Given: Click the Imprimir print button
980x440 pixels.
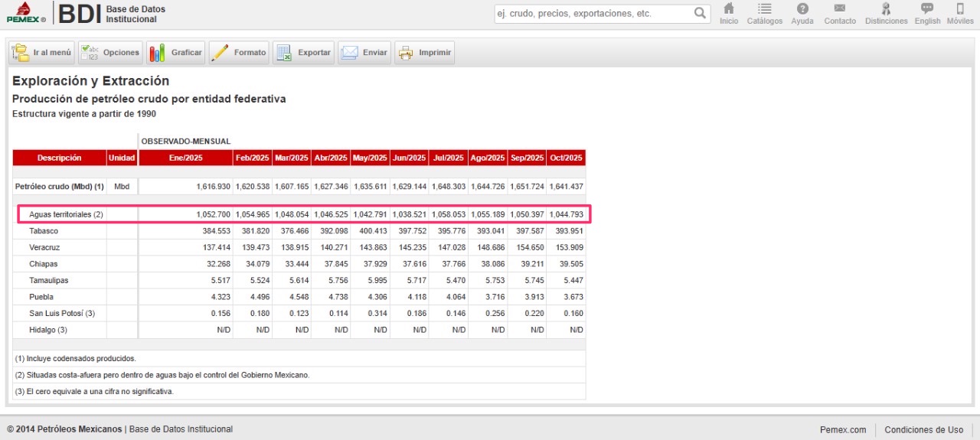Looking at the screenshot, I should 425,53.
